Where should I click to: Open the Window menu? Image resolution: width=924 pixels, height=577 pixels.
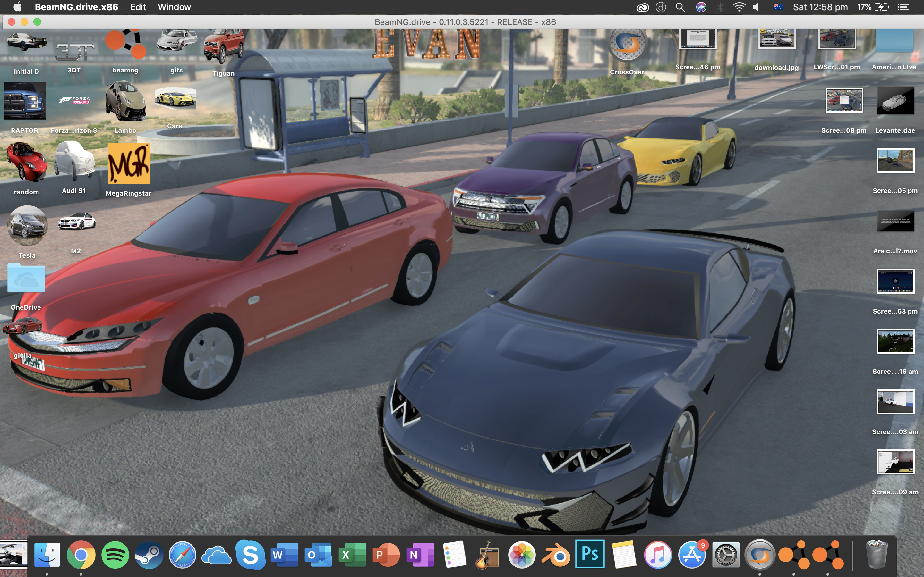click(174, 7)
